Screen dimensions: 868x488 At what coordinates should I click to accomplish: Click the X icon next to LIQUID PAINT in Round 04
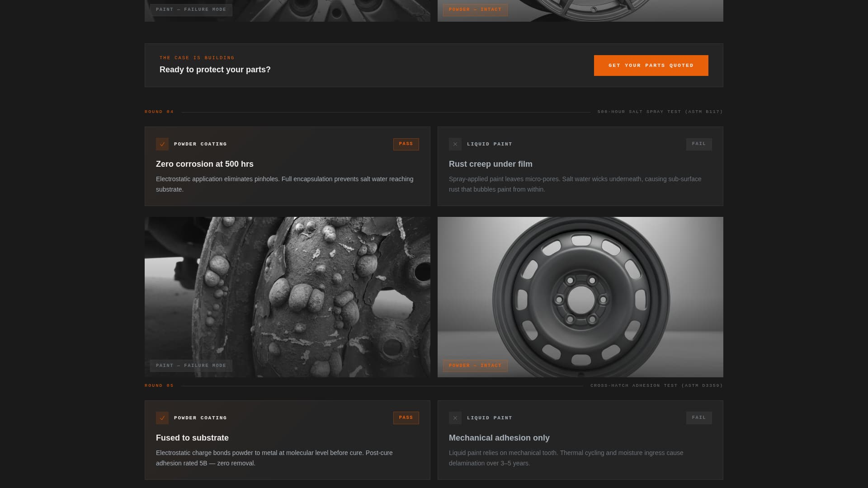(x=455, y=144)
